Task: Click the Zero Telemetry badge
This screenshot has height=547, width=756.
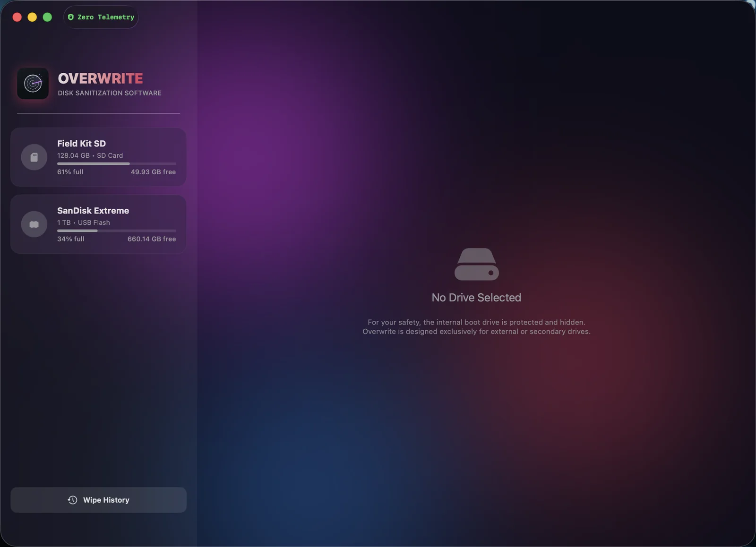Action: (101, 17)
